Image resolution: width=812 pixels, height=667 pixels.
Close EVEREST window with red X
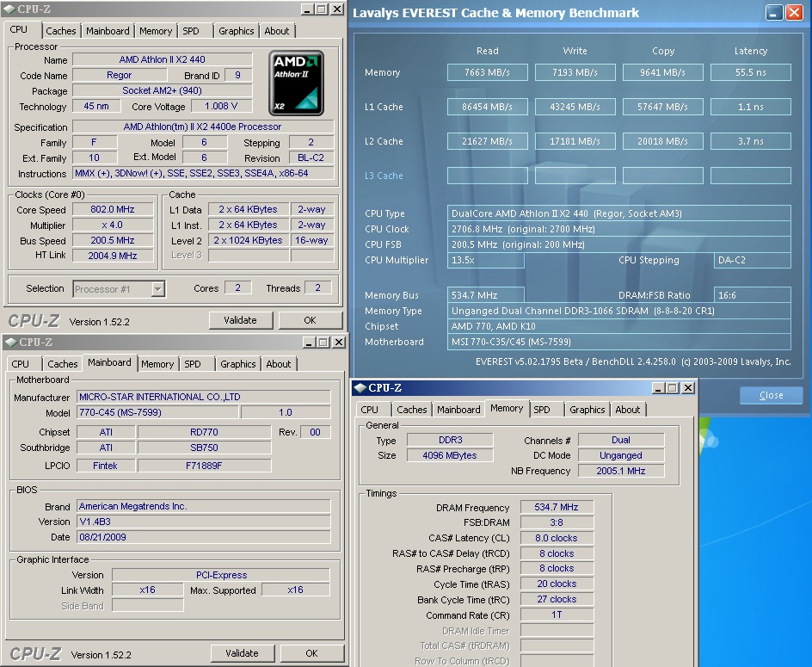point(794,13)
